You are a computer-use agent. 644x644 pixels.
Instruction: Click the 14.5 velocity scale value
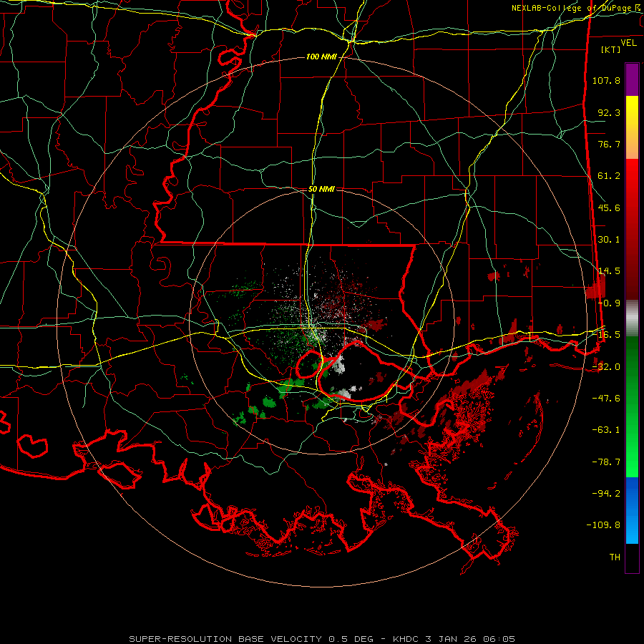point(609,271)
